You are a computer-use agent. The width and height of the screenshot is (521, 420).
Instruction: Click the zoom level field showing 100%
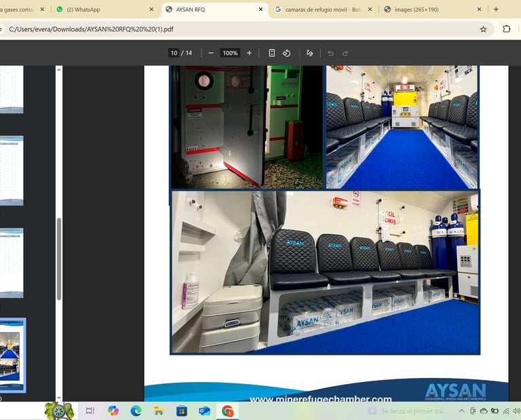point(230,53)
